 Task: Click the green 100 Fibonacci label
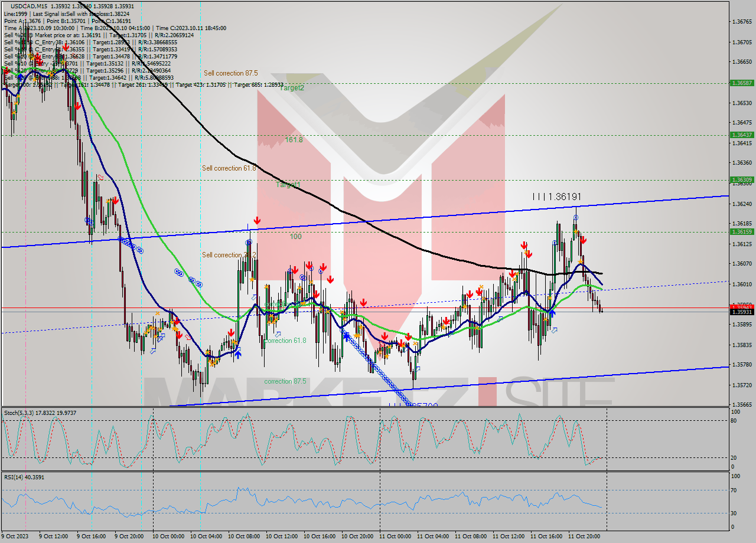point(295,237)
